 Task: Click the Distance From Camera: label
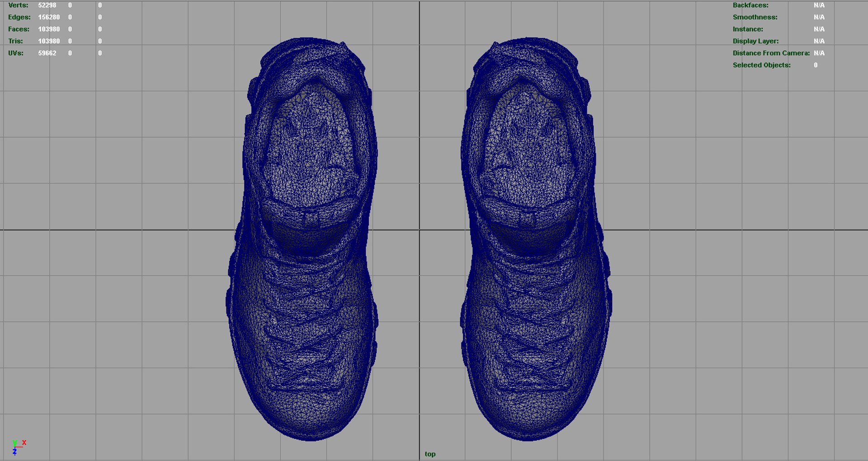771,53
